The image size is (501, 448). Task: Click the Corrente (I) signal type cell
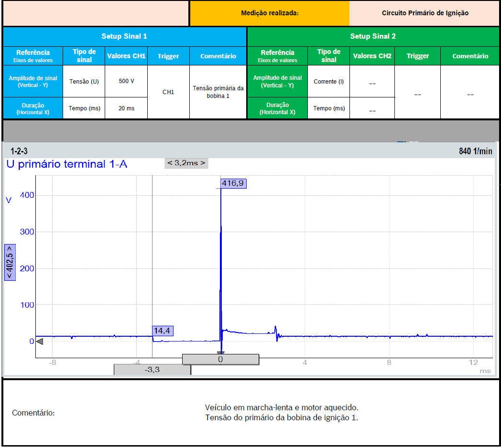click(328, 81)
